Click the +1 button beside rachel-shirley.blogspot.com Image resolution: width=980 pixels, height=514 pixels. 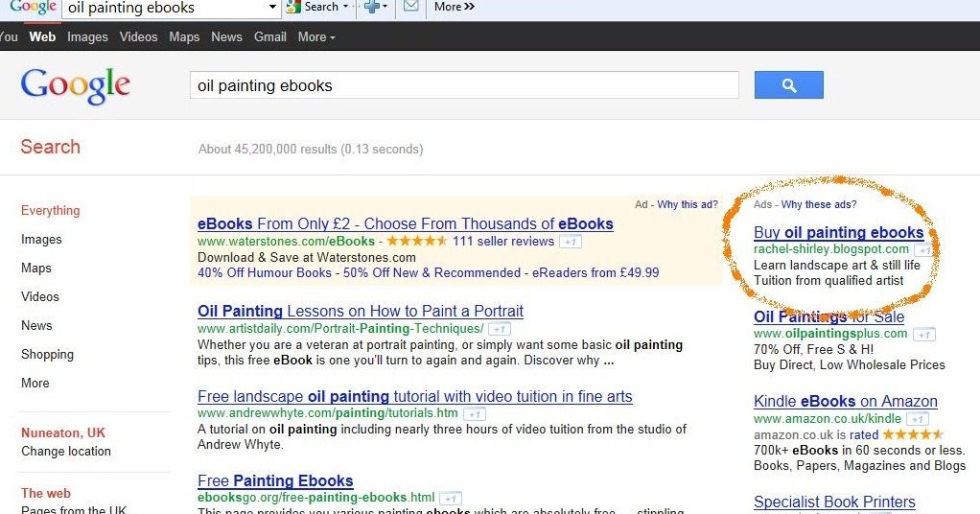click(925, 250)
